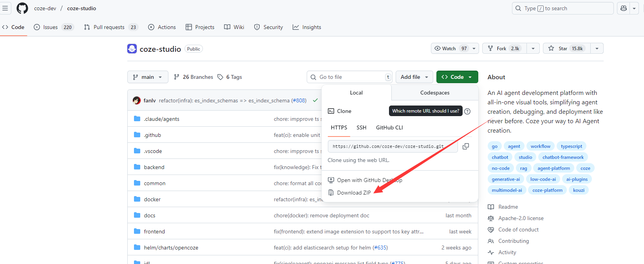Select the SSH clone option
The width and height of the screenshot is (644, 264).
pos(362,127)
